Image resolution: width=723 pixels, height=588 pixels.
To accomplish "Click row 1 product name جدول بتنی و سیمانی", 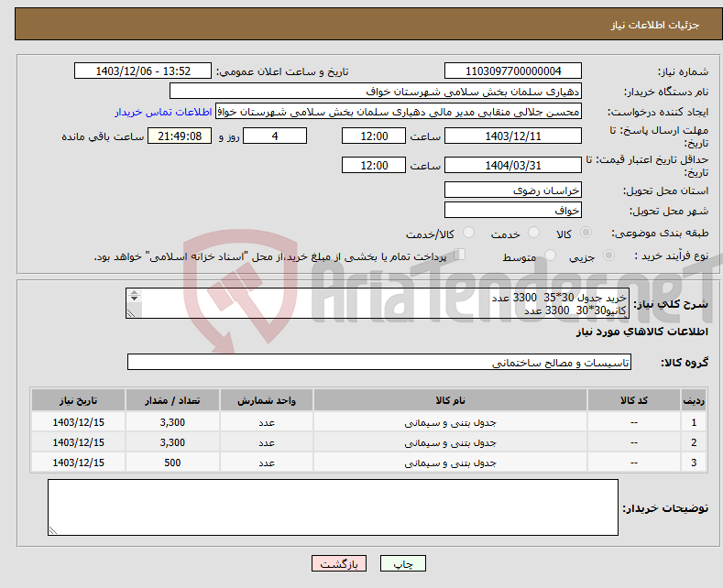I will click(x=450, y=422).
